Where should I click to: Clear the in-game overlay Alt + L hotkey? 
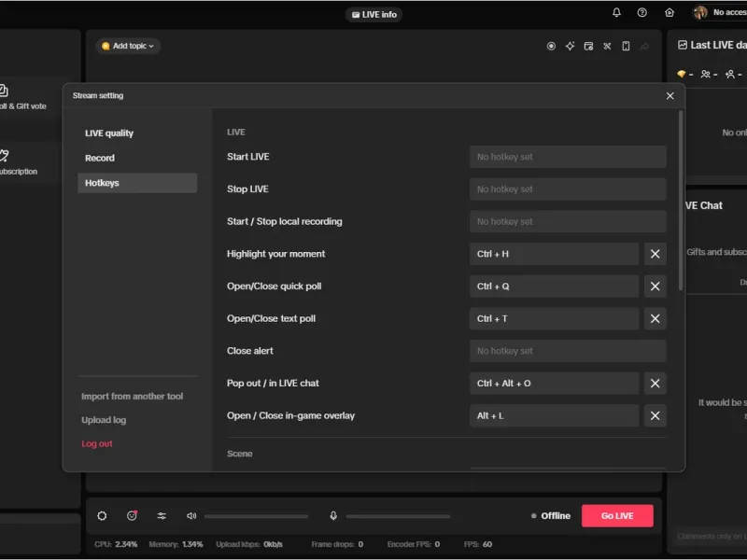tap(655, 415)
